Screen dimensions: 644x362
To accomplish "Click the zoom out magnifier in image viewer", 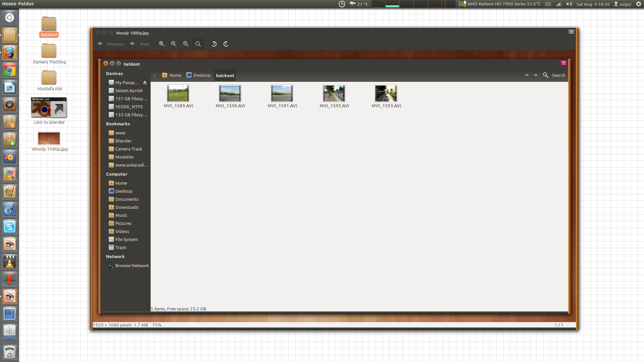I will (174, 44).
